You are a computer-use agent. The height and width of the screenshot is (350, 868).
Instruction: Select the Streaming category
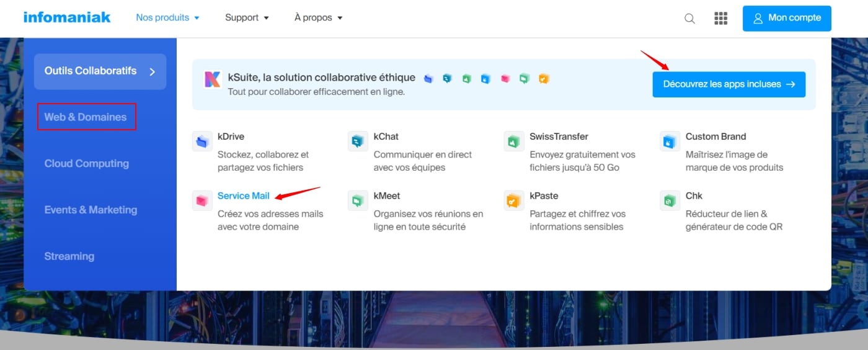(69, 256)
